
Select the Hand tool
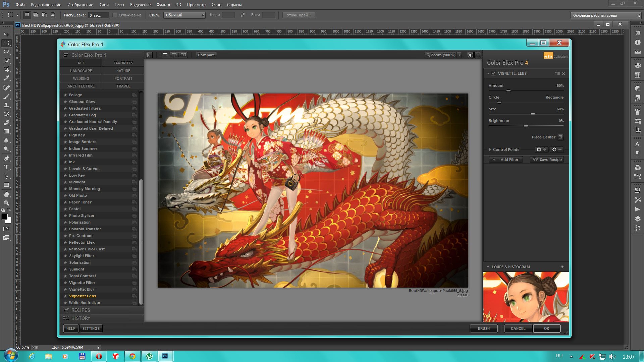6,194
